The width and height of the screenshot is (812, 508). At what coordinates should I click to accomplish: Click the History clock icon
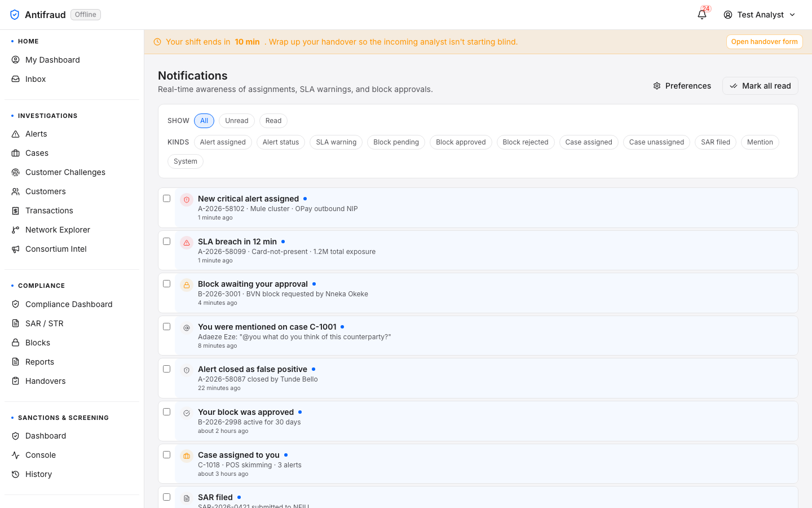pos(16,474)
